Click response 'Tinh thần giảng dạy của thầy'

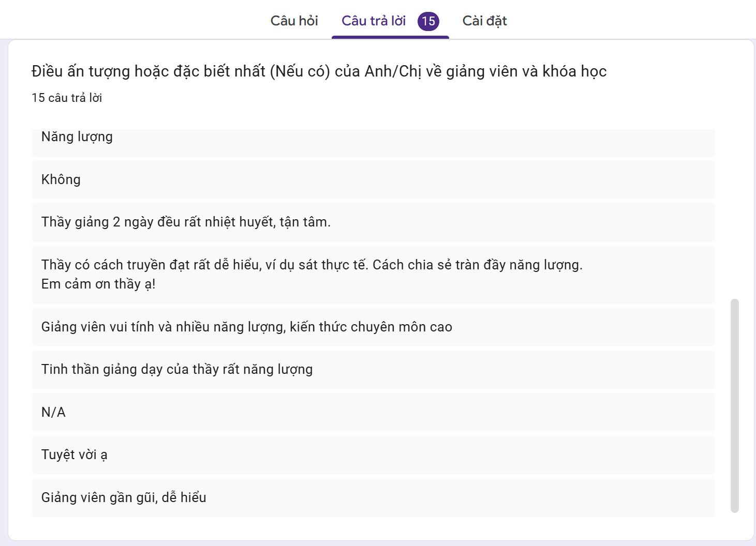[x=177, y=369]
